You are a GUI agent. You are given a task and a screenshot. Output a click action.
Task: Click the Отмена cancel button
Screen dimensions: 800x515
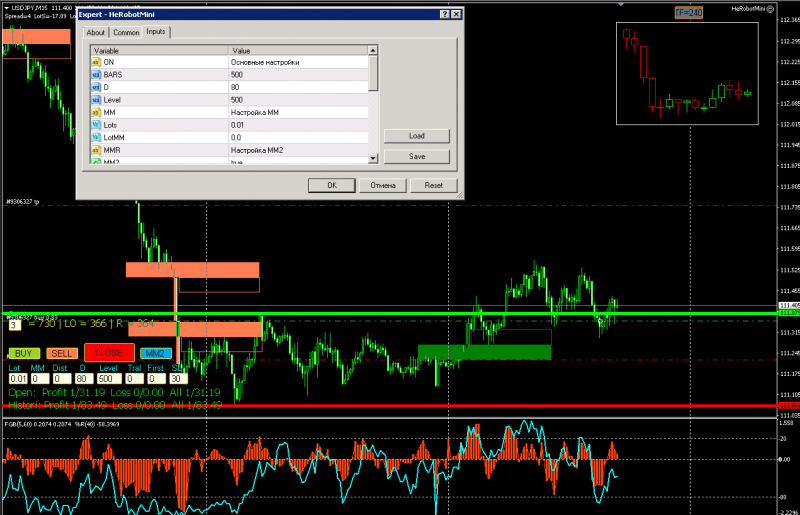383,185
